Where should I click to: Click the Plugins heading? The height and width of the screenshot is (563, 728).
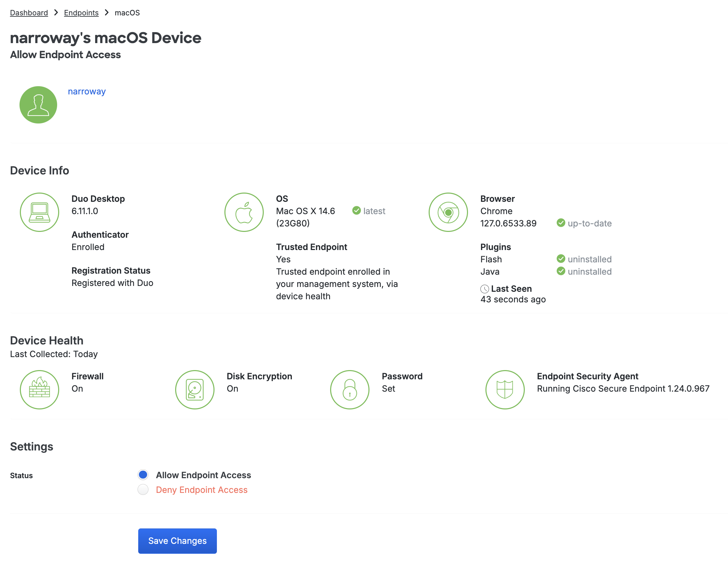(x=495, y=247)
